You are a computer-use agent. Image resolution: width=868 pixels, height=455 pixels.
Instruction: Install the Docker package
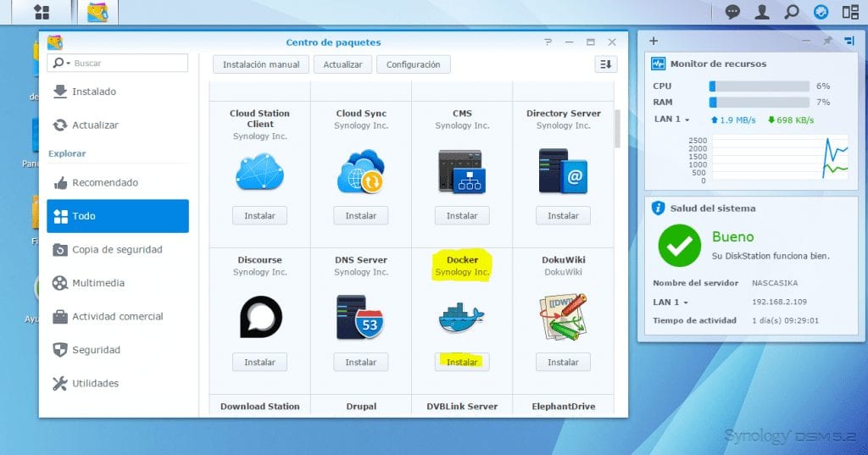click(x=462, y=362)
